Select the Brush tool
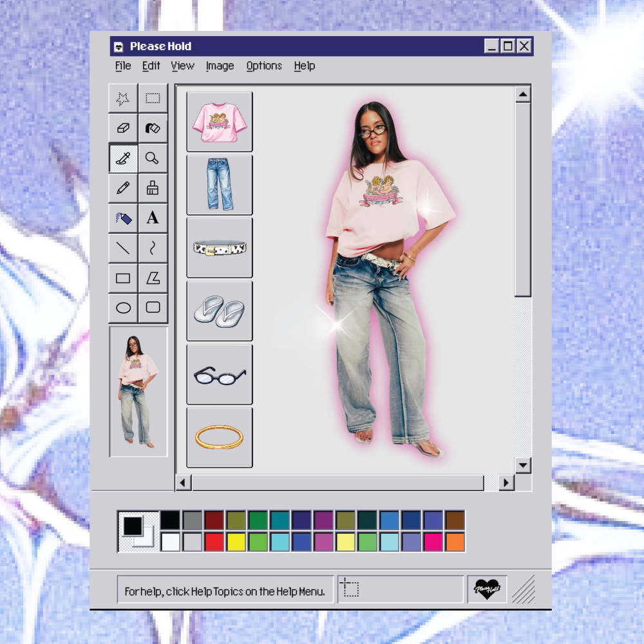This screenshot has height=644, width=644. pyautogui.click(x=153, y=188)
